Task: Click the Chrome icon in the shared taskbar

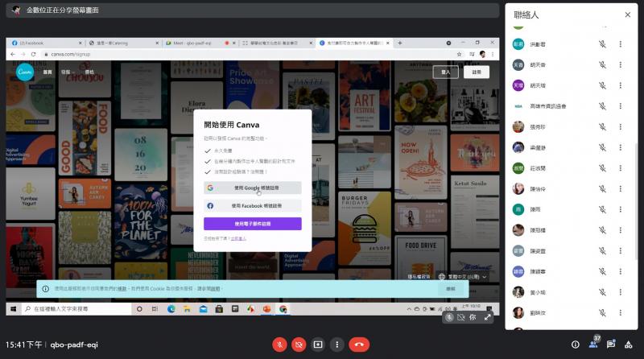Action: [x=283, y=309]
